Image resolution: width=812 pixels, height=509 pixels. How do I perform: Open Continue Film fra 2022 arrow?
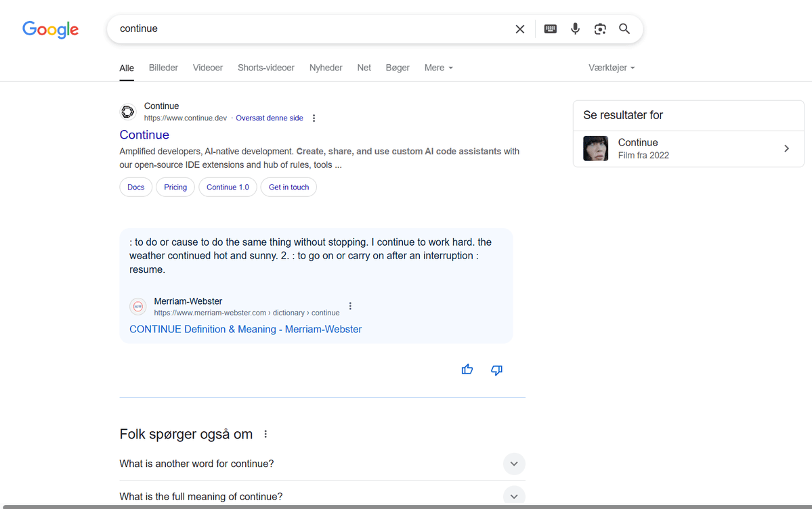click(x=787, y=149)
